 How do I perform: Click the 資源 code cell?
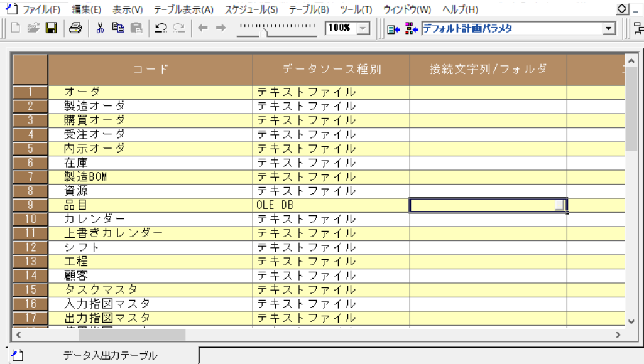point(150,190)
